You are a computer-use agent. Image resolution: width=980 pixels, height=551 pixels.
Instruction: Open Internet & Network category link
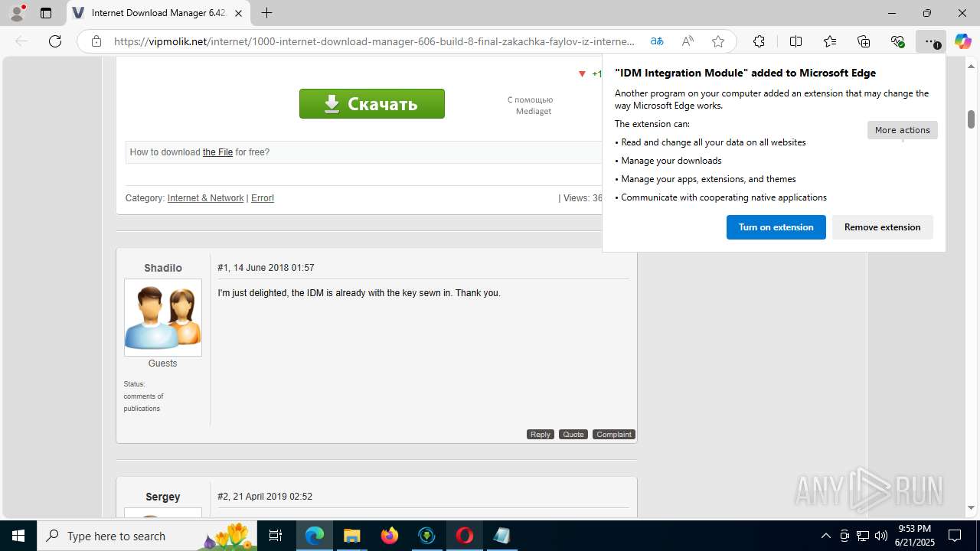coord(205,198)
